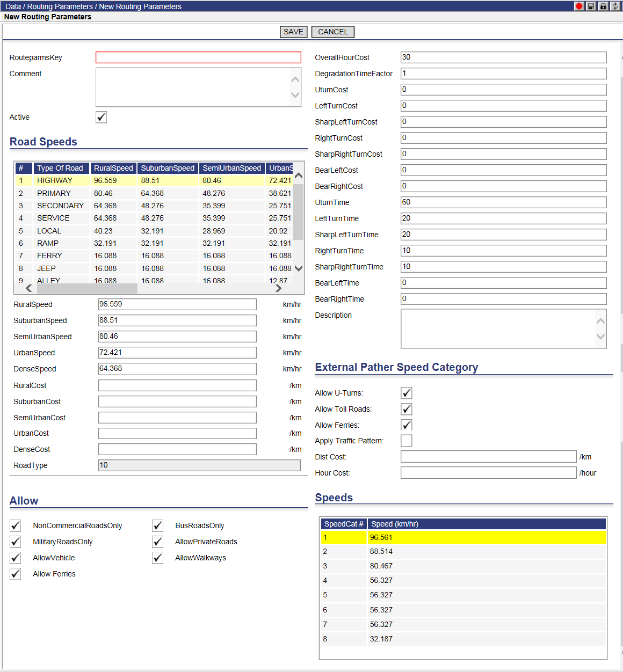The width and height of the screenshot is (623, 672).
Task: Select the PRIMARY road row
Action: pyautogui.click(x=154, y=193)
